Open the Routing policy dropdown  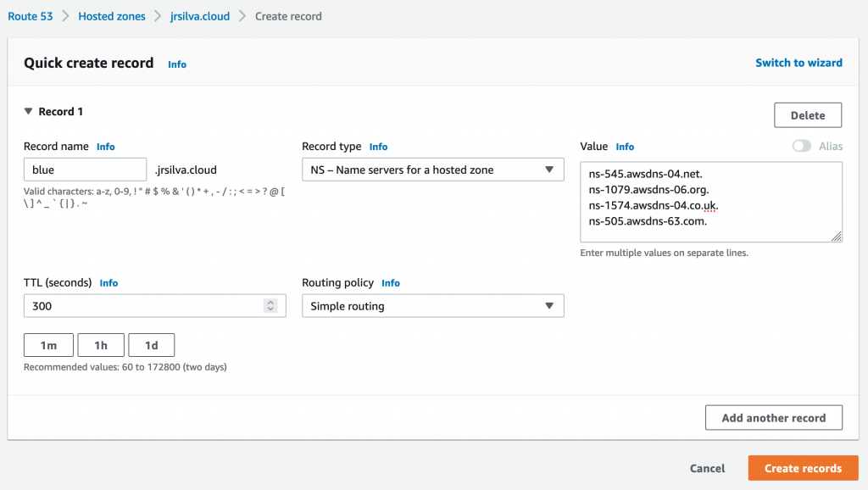point(432,306)
